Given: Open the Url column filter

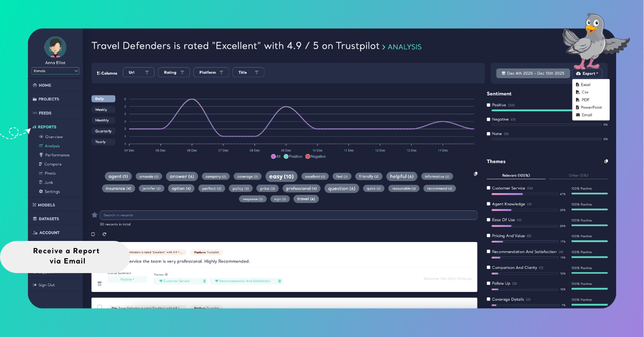Looking at the screenshot, I should [138, 72].
